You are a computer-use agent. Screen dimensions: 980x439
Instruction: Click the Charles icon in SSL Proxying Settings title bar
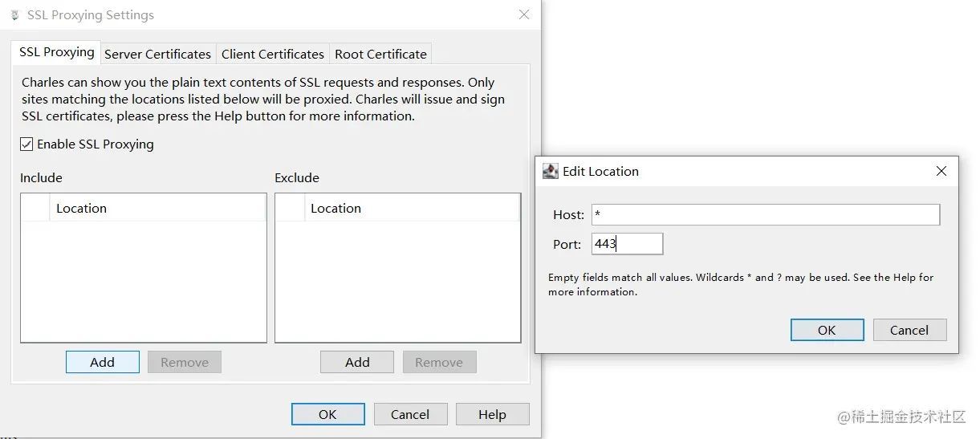coord(14,15)
